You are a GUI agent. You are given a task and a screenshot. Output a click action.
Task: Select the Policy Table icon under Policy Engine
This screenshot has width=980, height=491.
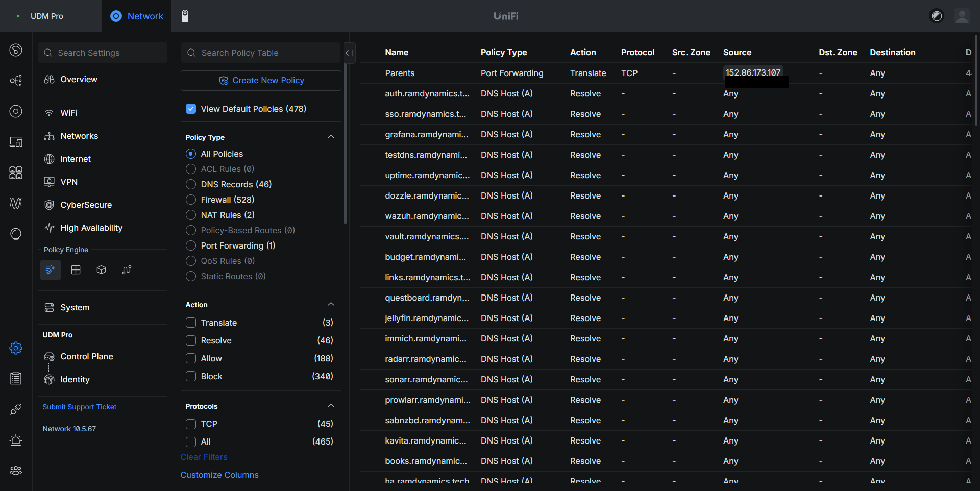(51, 270)
